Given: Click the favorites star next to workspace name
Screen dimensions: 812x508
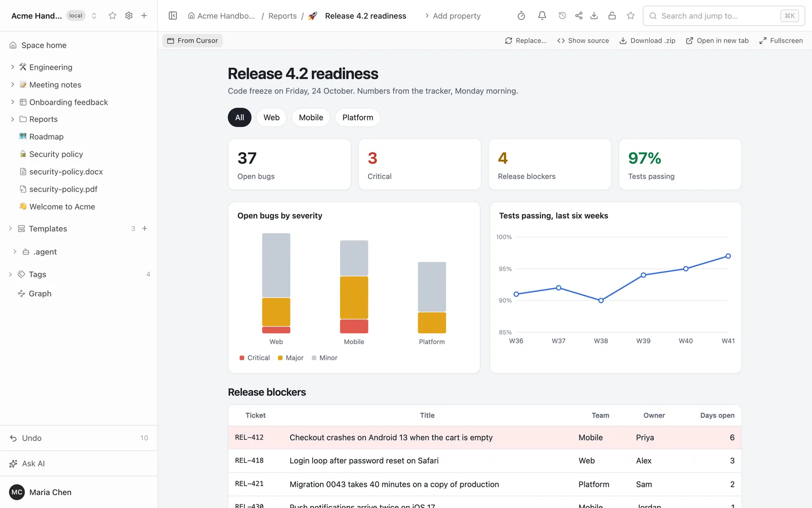Looking at the screenshot, I should 113,16.
